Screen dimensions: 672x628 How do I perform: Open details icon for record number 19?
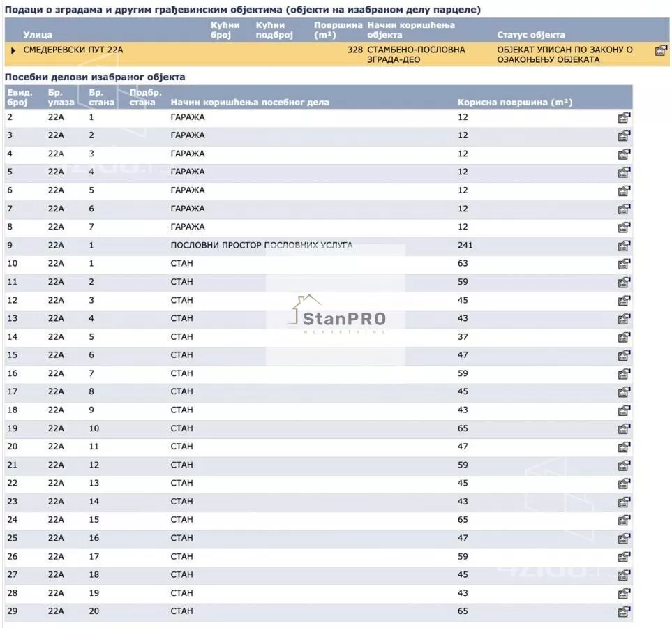[624, 428]
